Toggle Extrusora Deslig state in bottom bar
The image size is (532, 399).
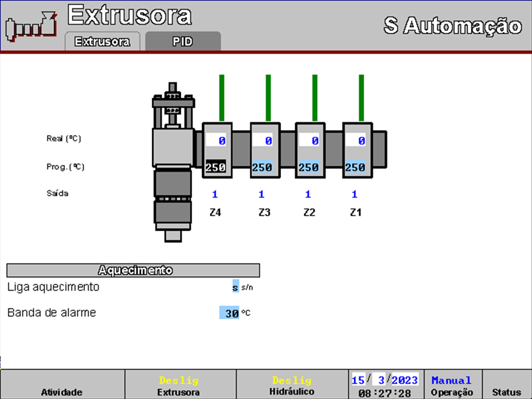(x=180, y=385)
